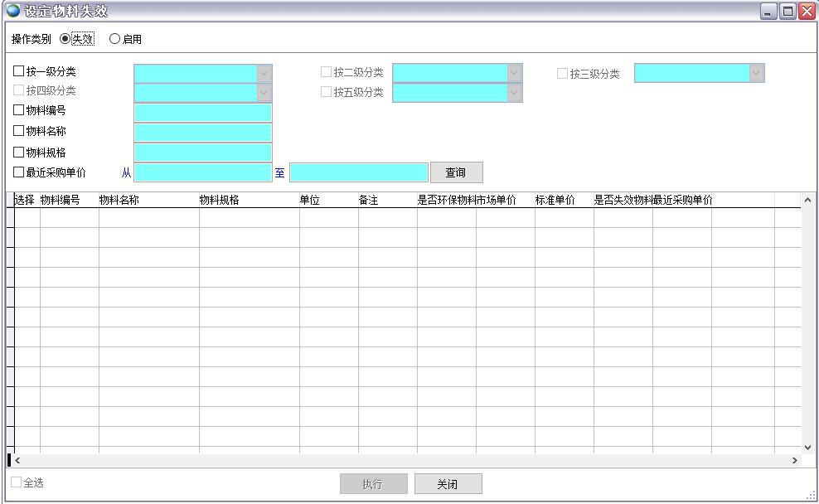
Task: Focus the 物料名称 text field
Action: 203,132
